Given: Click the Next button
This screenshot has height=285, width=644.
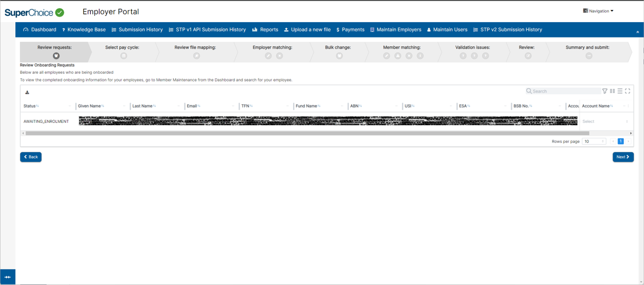Looking at the screenshot, I should tap(623, 157).
